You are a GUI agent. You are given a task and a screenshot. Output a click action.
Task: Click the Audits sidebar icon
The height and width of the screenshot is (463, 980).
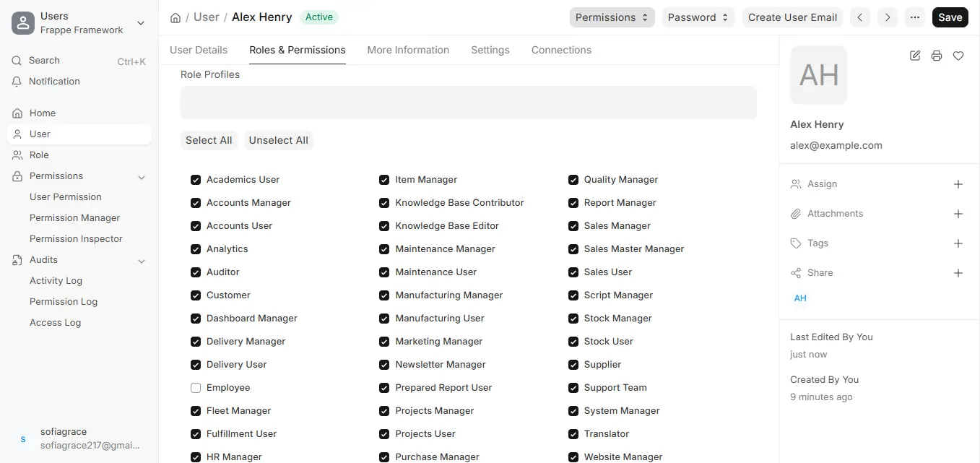tap(18, 260)
